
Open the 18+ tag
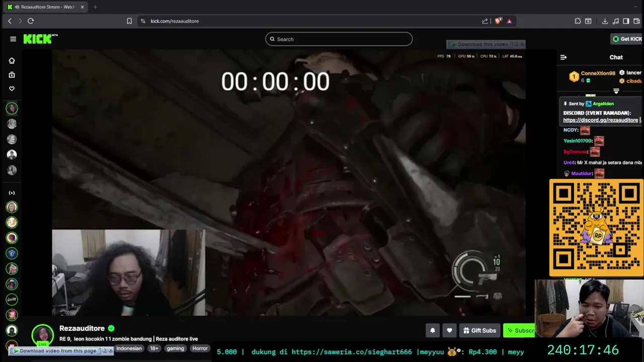point(154,348)
